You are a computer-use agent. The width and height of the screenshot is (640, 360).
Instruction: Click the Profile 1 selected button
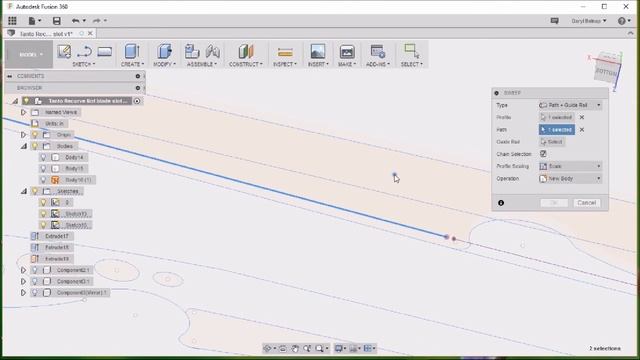(557, 117)
